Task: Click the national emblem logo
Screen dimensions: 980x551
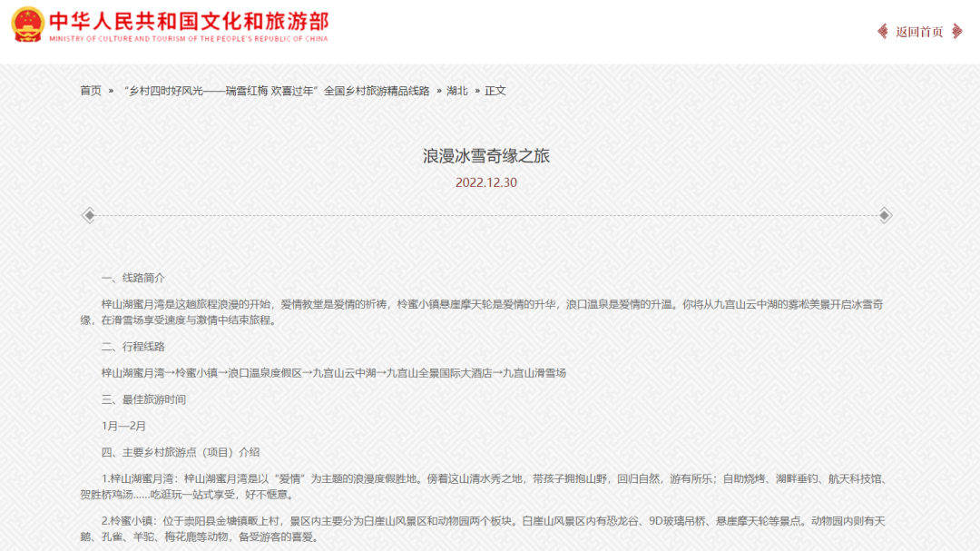Action: [x=27, y=25]
